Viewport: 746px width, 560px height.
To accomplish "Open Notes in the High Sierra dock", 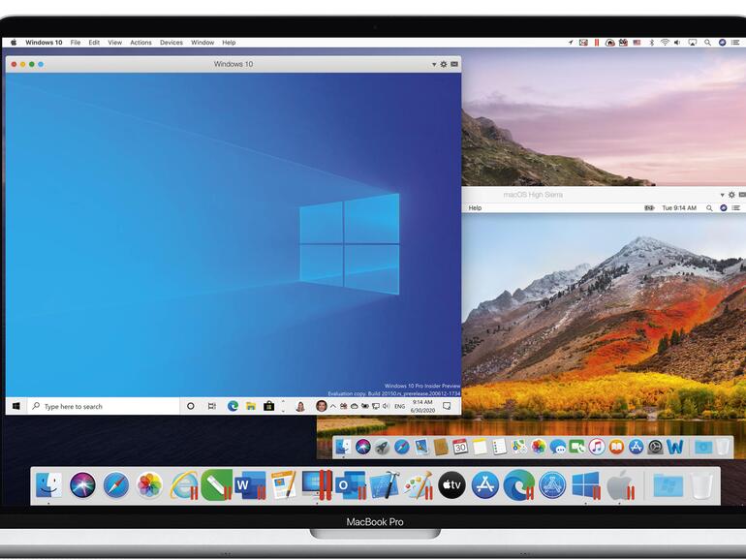I will click(x=480, y=447).
